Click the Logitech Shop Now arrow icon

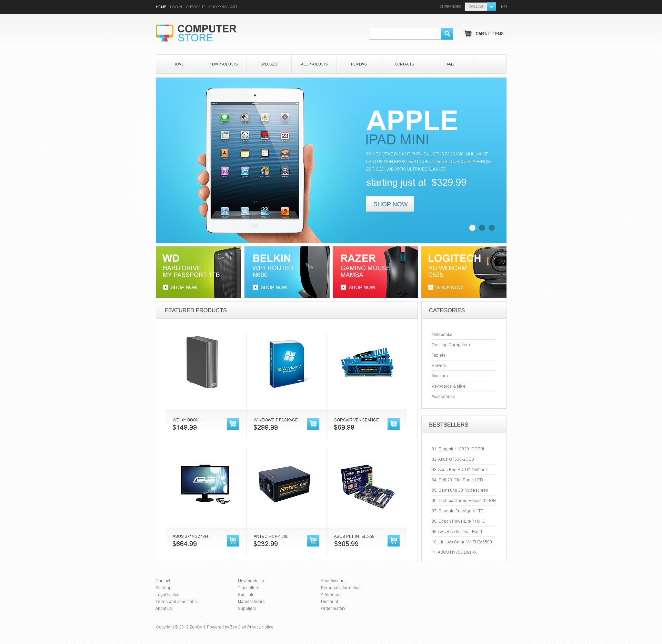point(430,288)
